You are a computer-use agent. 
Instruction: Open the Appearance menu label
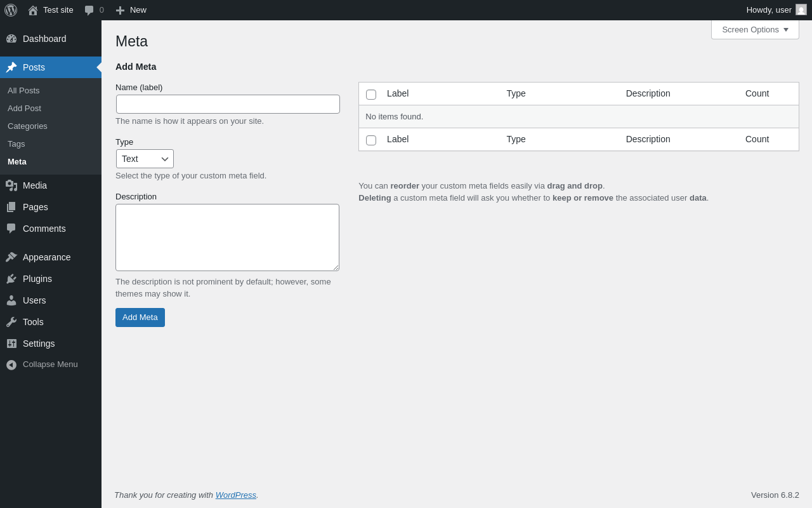click(47, 257)
